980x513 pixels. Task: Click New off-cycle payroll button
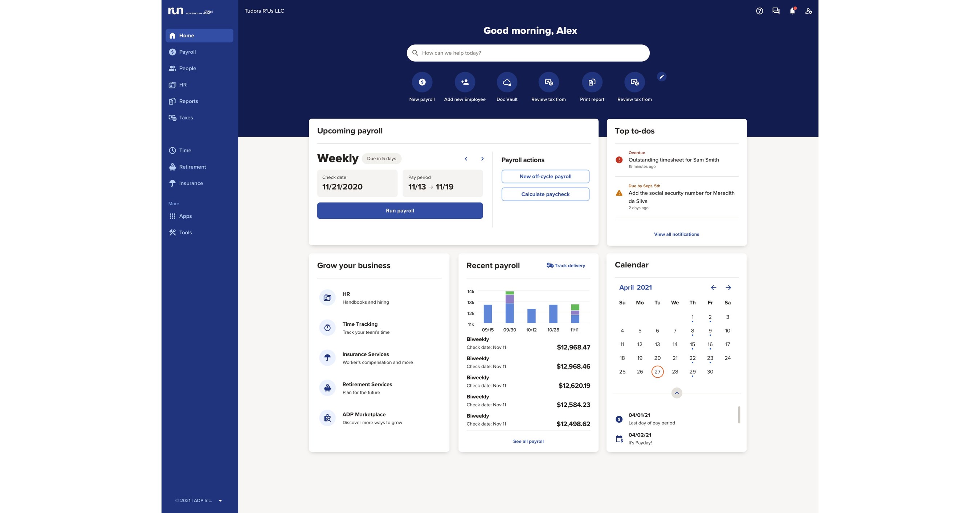pyautogui.click(x=545, y=177)
